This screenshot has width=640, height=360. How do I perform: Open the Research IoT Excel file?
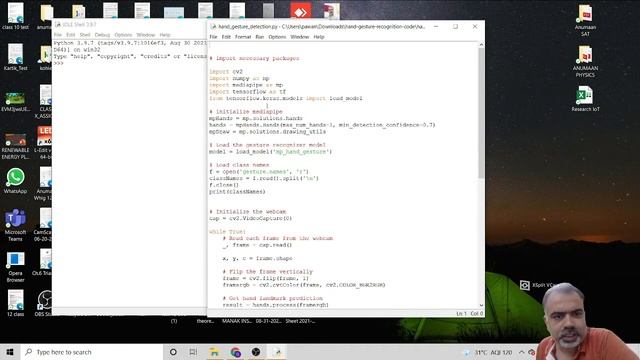coord(585,99)
